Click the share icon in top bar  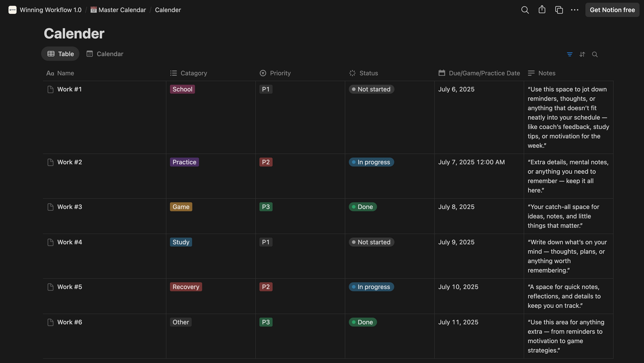point(542,10)
